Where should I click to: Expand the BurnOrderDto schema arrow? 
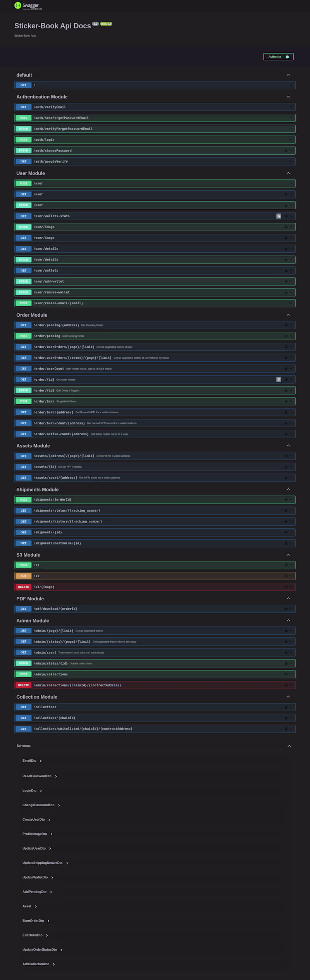click(x=48, y=921)
